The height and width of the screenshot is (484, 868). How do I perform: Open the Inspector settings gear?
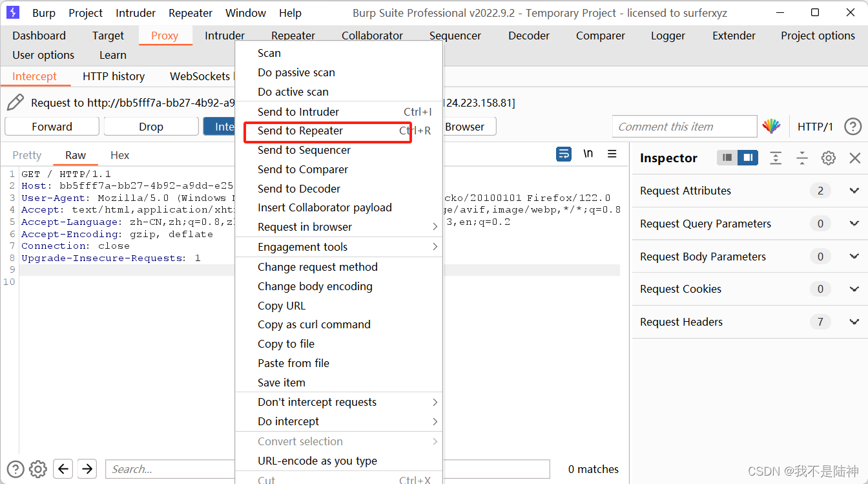[x=829, y=158]
